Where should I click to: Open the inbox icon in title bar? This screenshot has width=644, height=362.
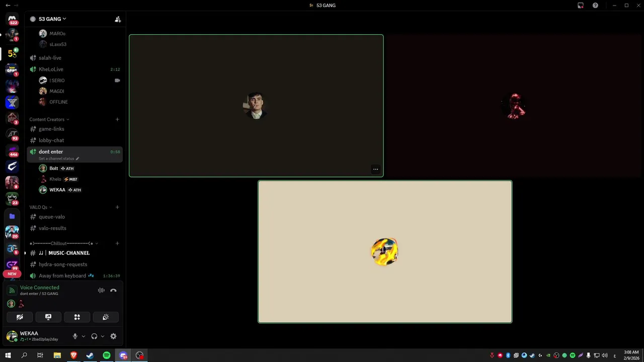click(x=581, y=5)
